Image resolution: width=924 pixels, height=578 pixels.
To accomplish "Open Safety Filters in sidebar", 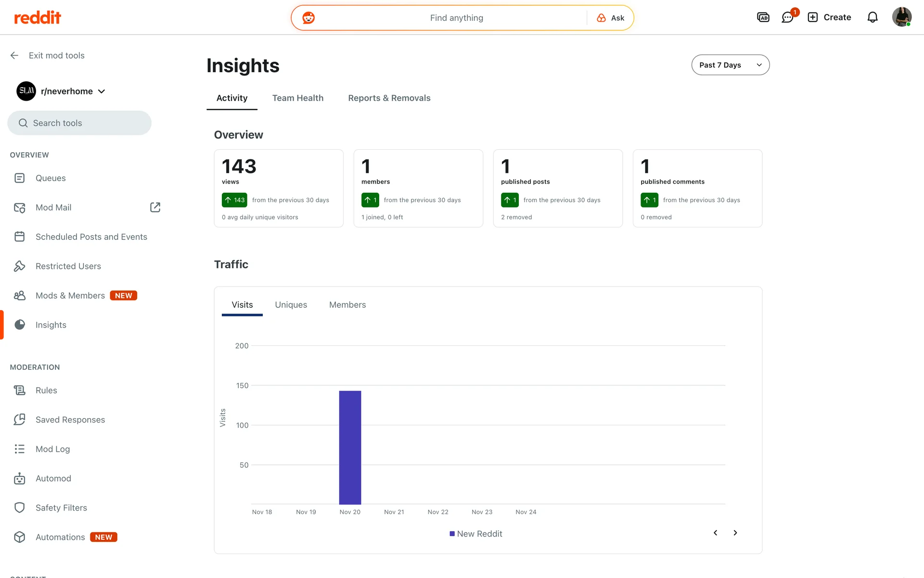I will click(61, 508).
